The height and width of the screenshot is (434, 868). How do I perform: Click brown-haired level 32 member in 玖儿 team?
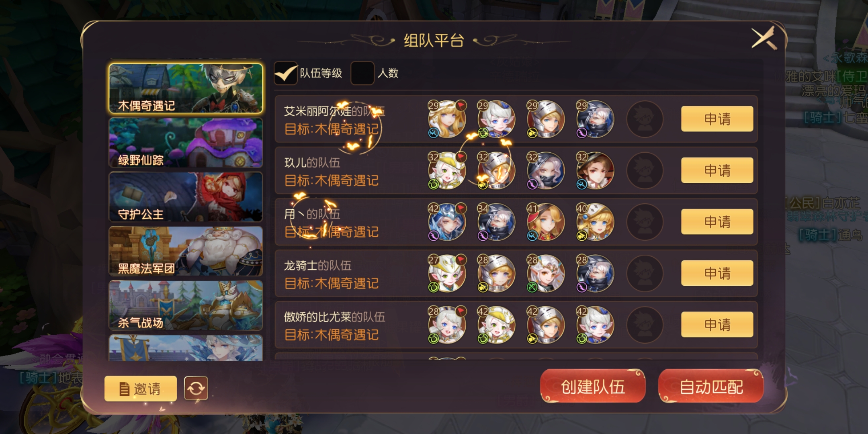pyautogui.click(x=595, y=170)
